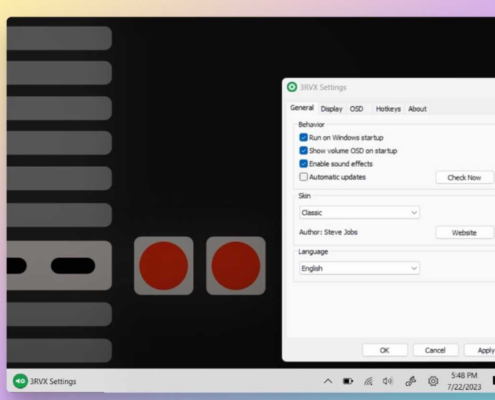Uncheck Run on Windows startup

click(x=303, y=137)
